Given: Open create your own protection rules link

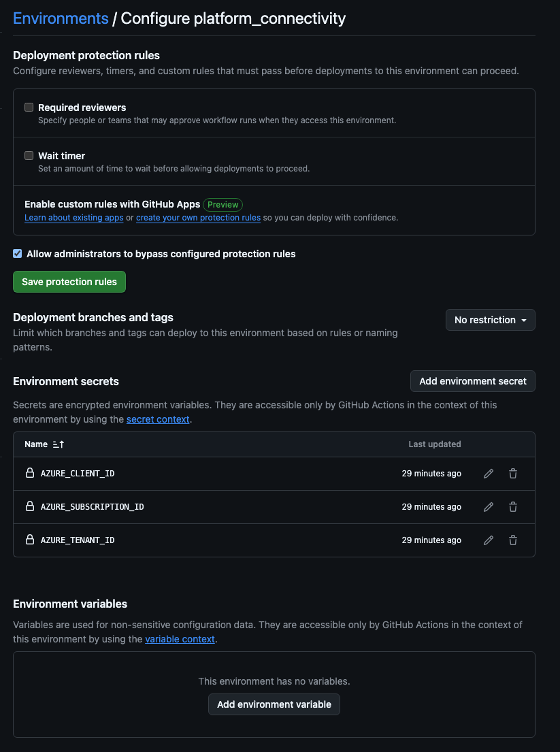Looking at the screenshot, I should point(198,218).
